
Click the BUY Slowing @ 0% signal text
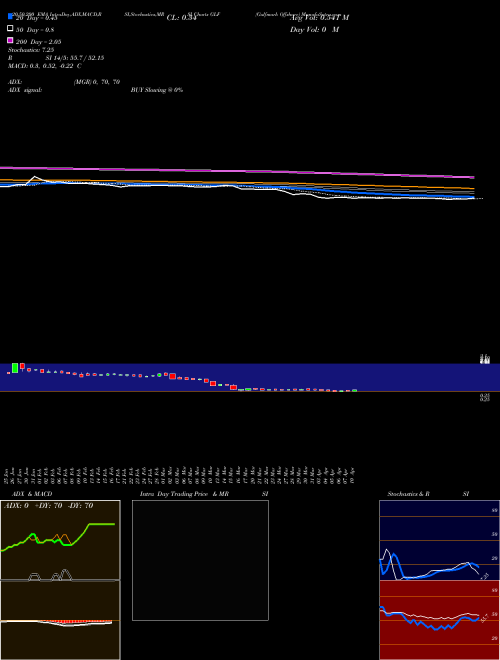pyautogui.click(x=157, y=90)
